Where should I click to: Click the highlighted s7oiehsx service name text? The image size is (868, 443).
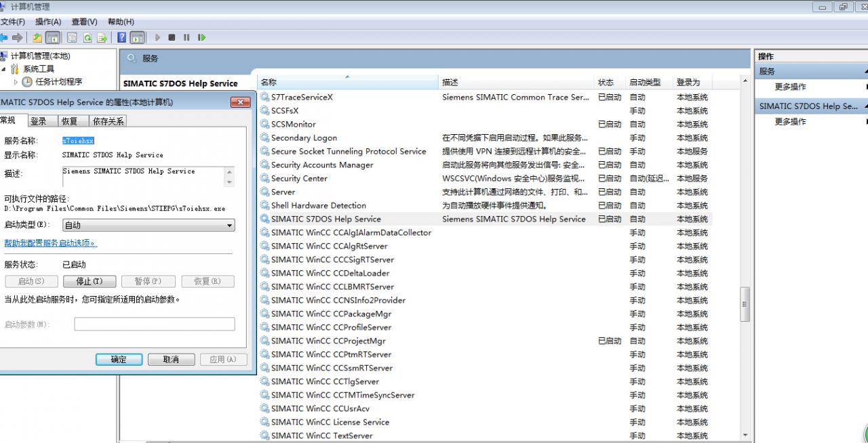tap(78, 141)
